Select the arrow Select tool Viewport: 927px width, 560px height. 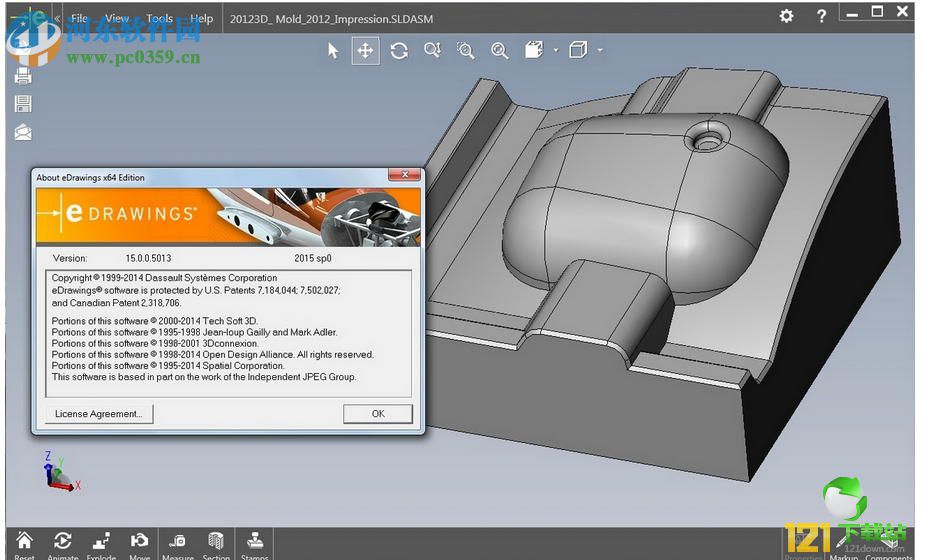click(x=333, y=51)
